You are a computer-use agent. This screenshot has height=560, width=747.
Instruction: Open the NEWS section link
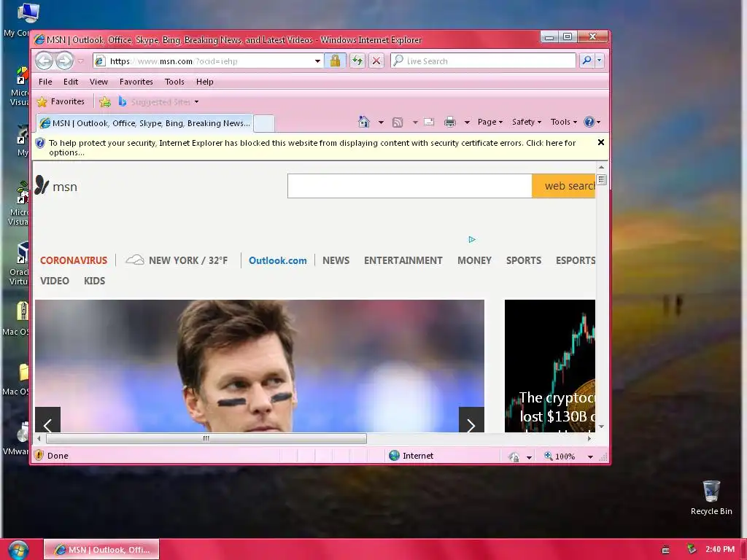point(336,260)
